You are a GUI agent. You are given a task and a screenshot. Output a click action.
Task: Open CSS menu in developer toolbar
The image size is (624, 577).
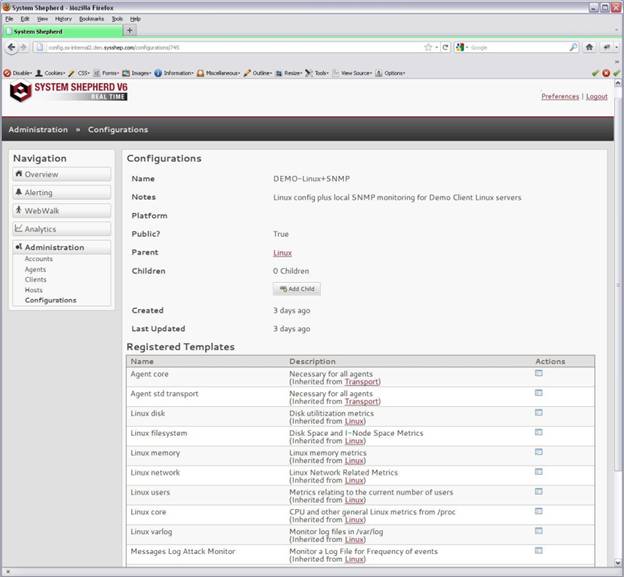click(x=79, y=73)
